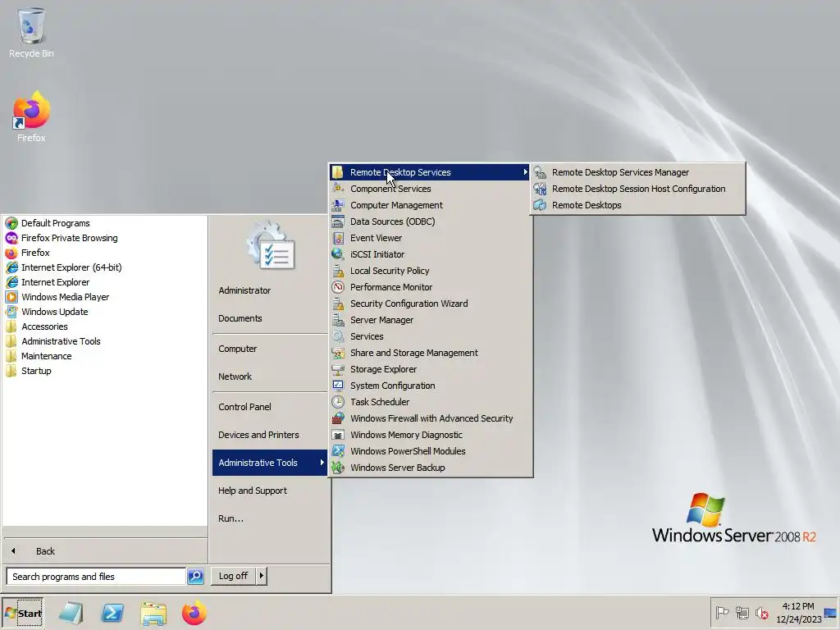The height and width of the screenshot is (630, 840).
Task: Open Windows Update
Action: click(104, 312)
